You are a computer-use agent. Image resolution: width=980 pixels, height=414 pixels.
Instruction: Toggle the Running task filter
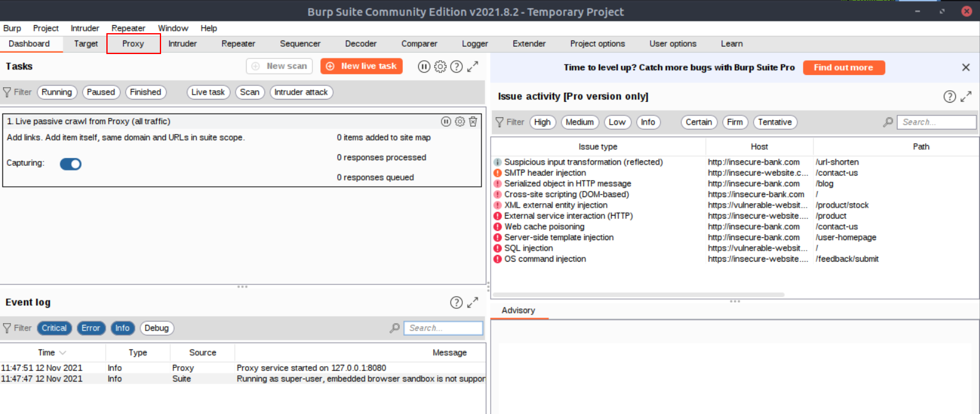click(x=57, y=92)
